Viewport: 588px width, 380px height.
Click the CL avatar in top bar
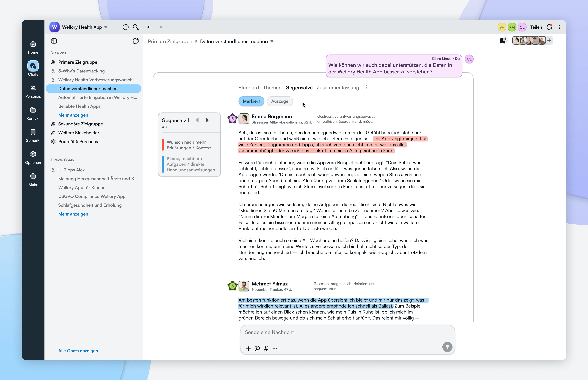pos(522,27)
